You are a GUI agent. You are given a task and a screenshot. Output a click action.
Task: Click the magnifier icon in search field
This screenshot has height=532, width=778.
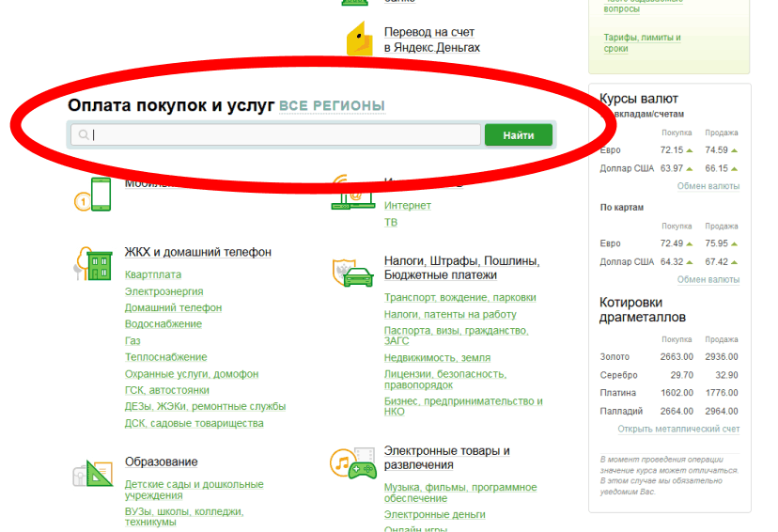point(84,134)
